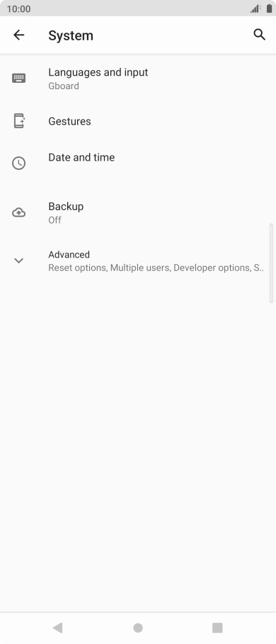Tap the battery status icon
Viewport: 276px width, 644px height.
click(x=269, y=8)
